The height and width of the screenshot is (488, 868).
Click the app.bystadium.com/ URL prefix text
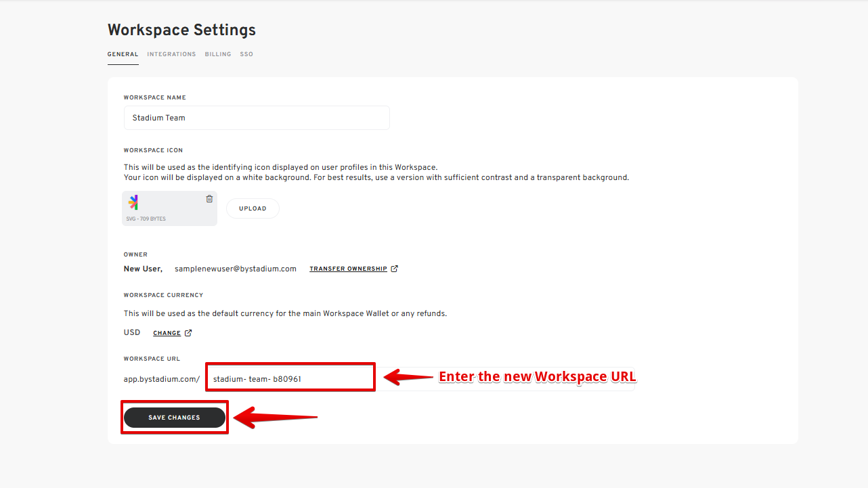162,379
